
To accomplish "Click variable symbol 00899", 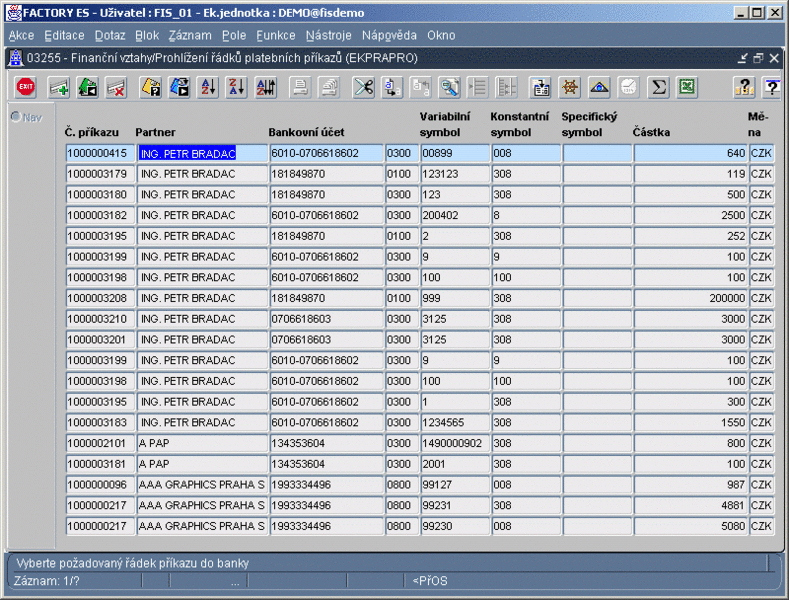I will coord(455,153).
